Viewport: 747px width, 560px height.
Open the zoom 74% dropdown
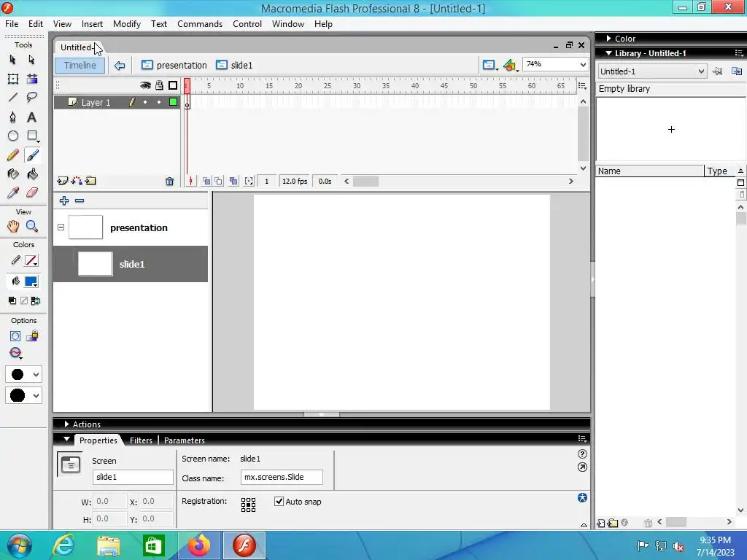(583, 64)
